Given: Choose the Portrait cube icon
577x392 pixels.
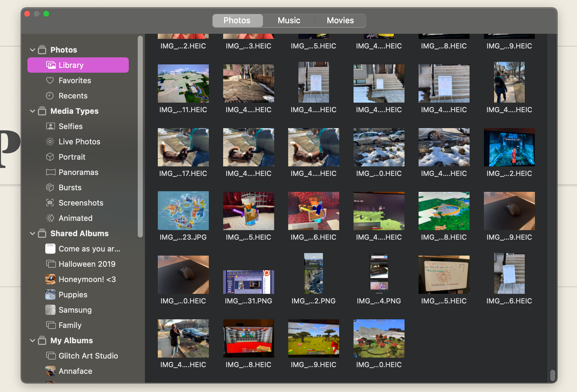Looking at the screenshot, I should pyautogui.click(x=50, y=157).
